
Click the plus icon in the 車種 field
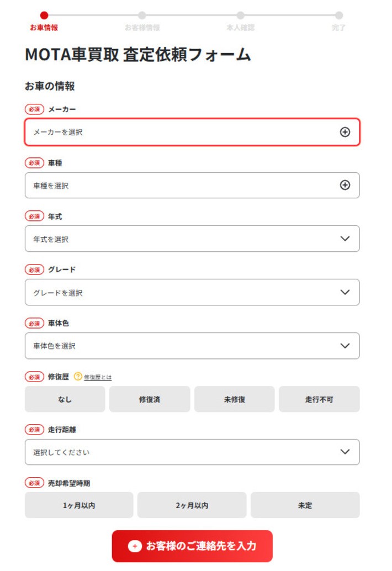click(x=345, y=186)
